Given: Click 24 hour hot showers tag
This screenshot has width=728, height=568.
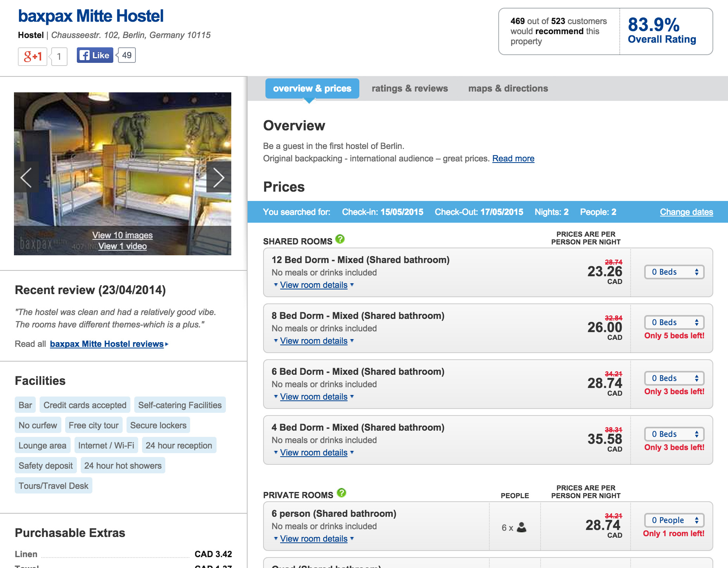Looking at the screenshot, I should 123,466.
